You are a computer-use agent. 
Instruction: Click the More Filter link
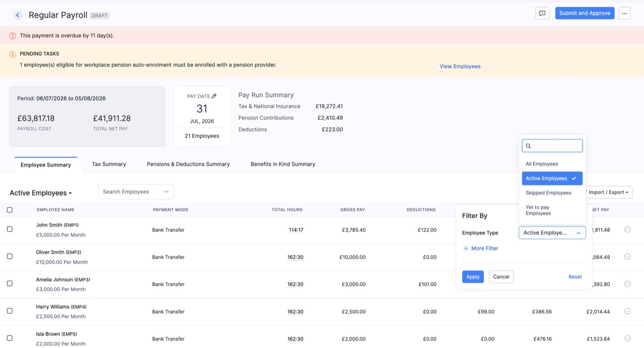click(x=485, y=248)
